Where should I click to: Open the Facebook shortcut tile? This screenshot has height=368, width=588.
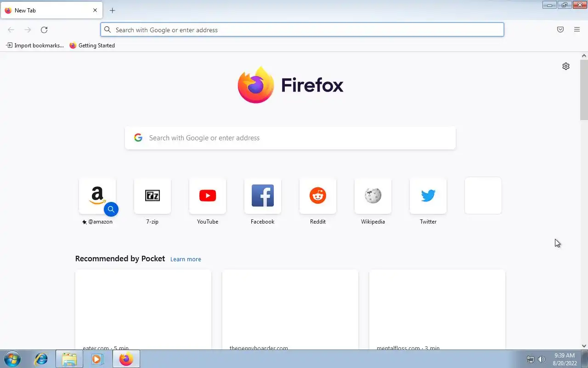pos(263,195)
